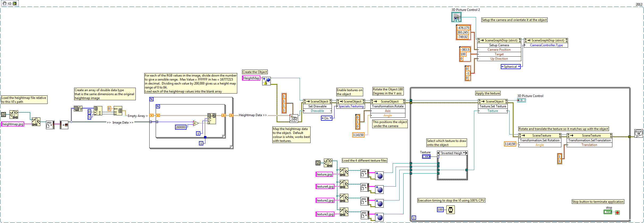Click the Unflatten Pixmap node beside the JPEG reader
Image resolution: width=644 pixels, height=223 pixels.
(64, 125)
